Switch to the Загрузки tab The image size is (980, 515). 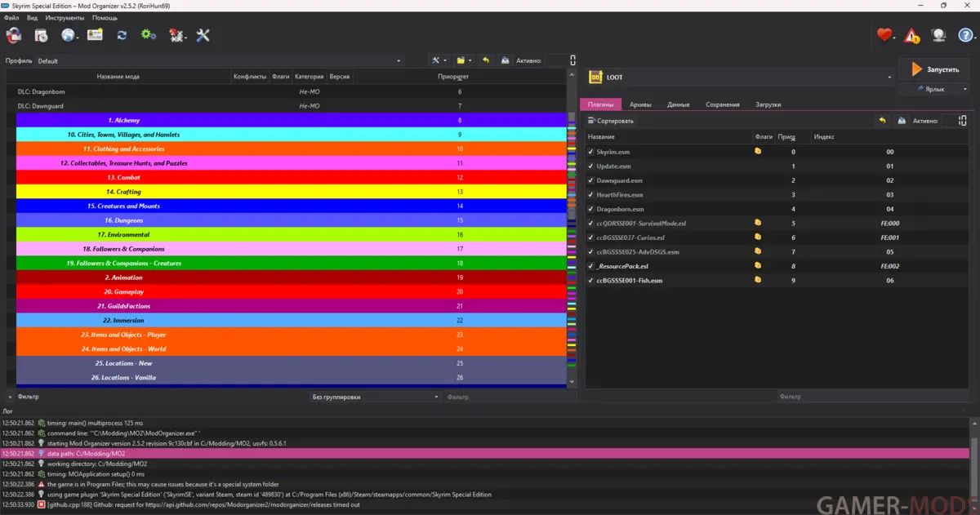(x=768, y=104)
